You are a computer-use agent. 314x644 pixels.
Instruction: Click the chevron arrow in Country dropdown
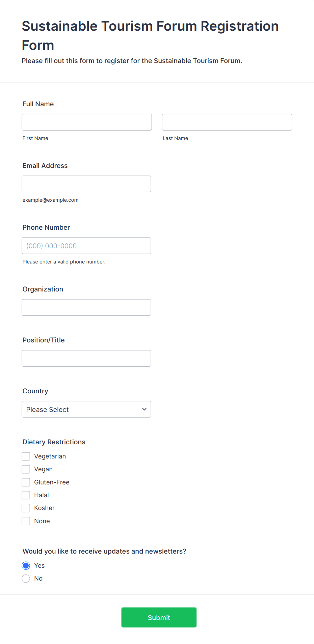[144, 409]
